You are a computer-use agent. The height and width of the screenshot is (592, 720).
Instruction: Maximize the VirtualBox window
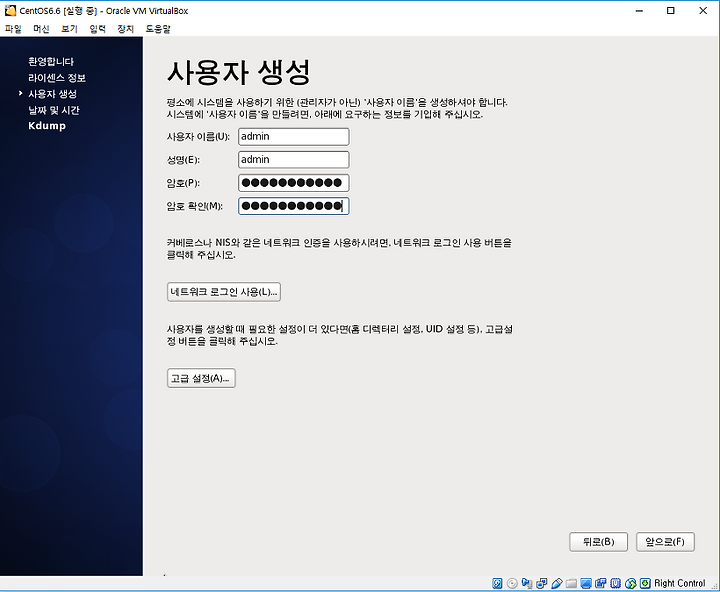tap(671, 11)
